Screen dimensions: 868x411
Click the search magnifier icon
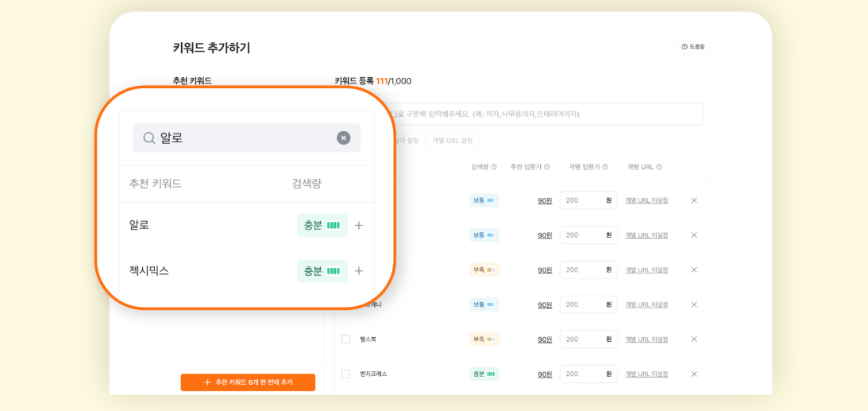149,138
